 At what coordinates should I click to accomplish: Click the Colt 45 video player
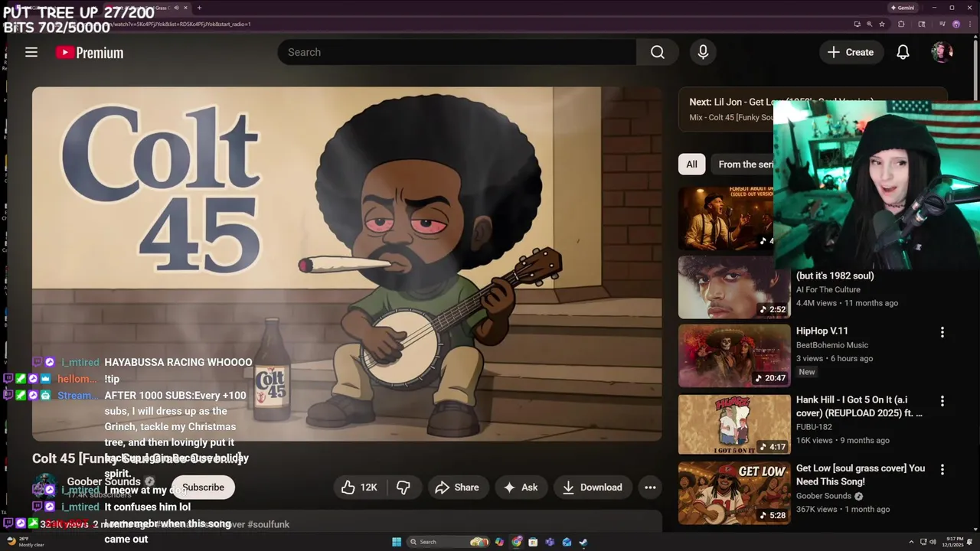pyautogui.click(x=347, y=263)
